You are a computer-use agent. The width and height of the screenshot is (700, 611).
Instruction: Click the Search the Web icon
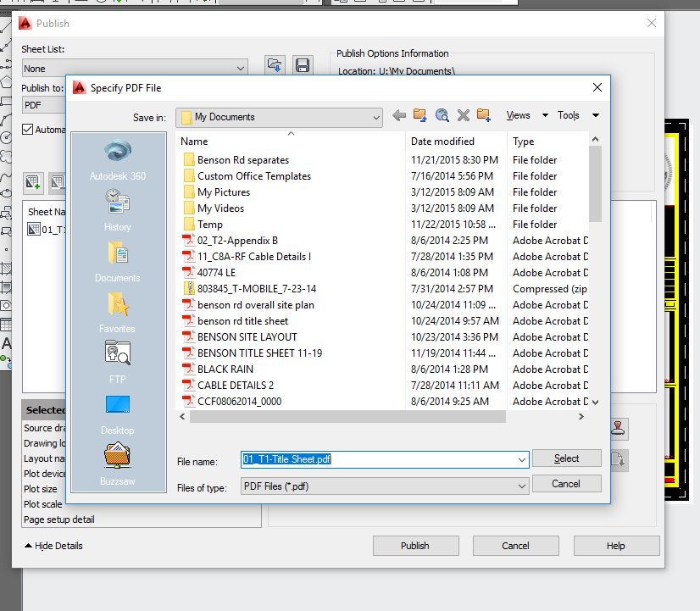(x=442, y=115)
